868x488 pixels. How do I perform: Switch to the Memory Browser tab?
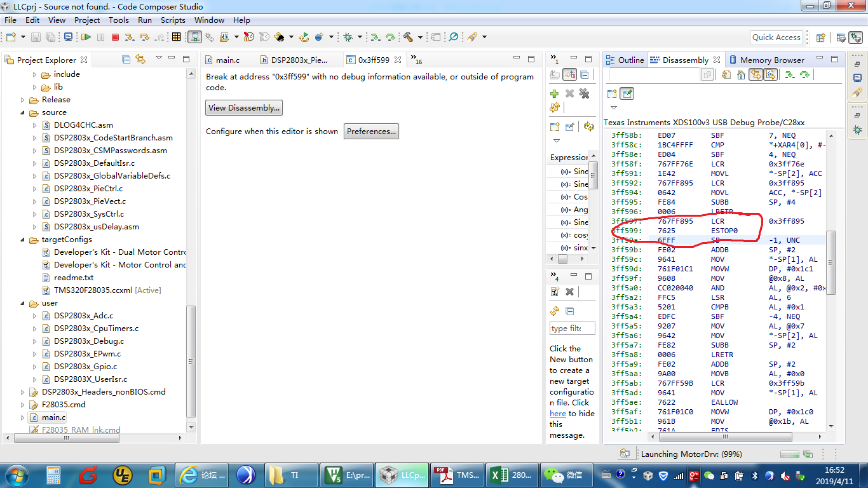click(x=766, y=60)
